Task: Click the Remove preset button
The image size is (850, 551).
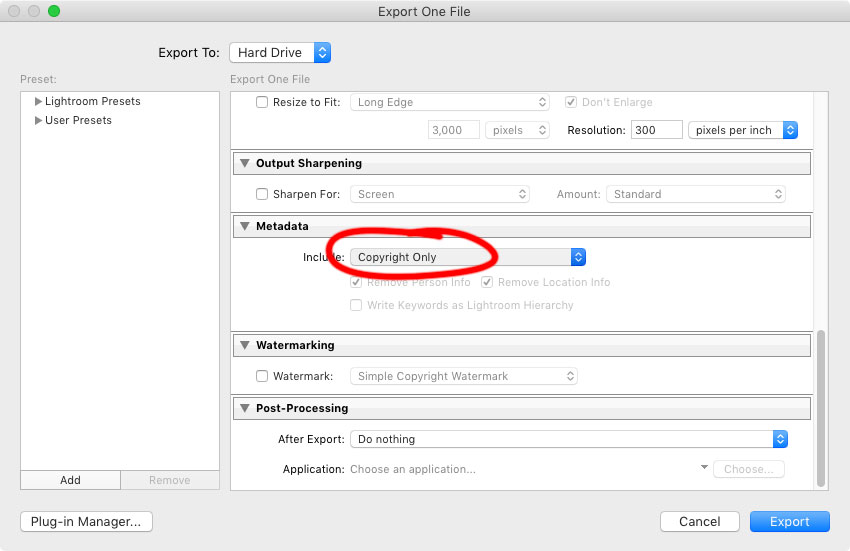Action: pyautogui.click(x=170, y=480)
